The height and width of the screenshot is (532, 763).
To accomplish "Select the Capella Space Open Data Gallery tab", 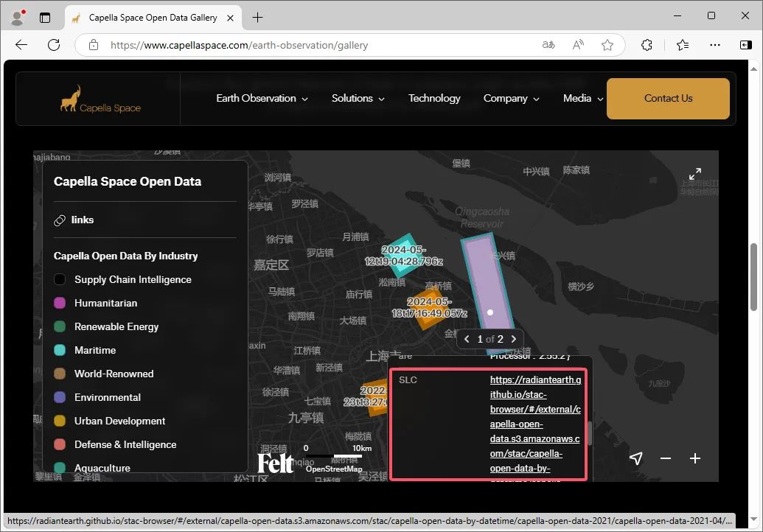I will click(153, 18).
